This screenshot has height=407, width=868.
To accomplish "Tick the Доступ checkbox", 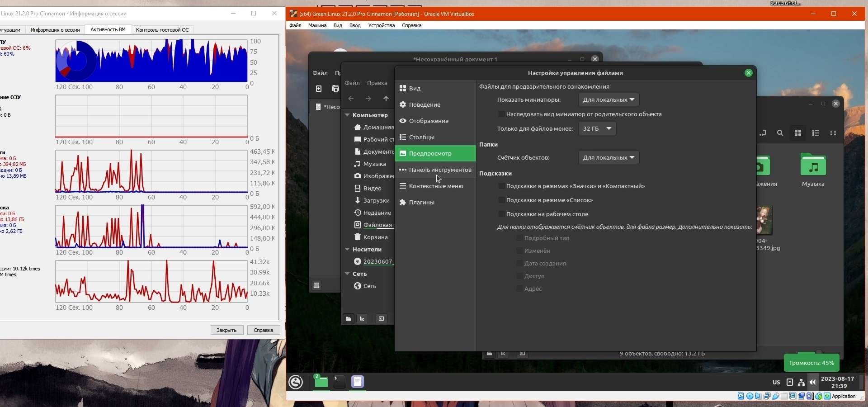I will click(x=519, y=276).
